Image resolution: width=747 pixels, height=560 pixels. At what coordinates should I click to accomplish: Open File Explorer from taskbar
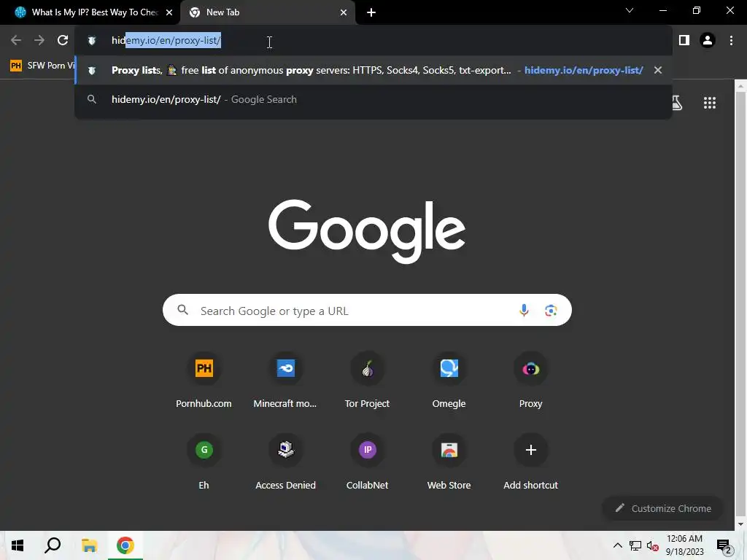click(89, 545)
